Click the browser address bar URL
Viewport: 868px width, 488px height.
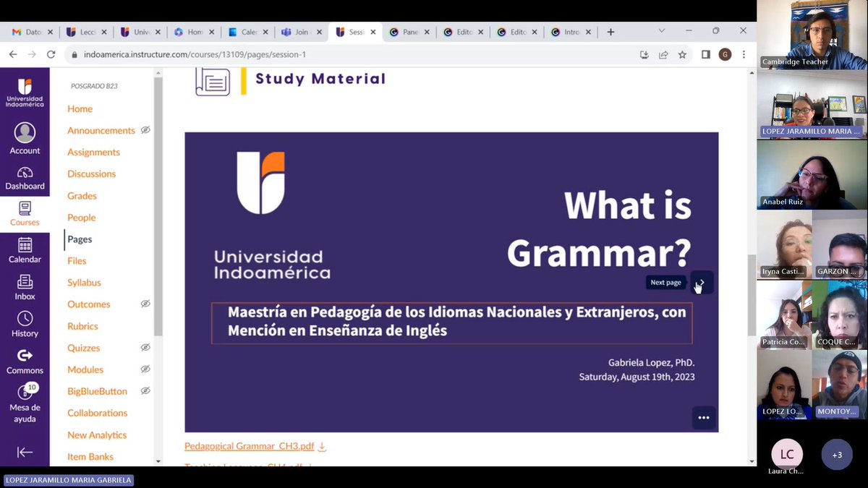point(195,54)
